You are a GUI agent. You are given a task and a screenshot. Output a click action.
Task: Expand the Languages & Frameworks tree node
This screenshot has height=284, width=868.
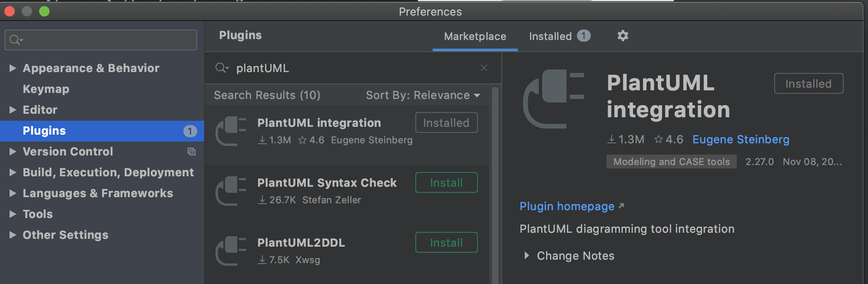13,193
